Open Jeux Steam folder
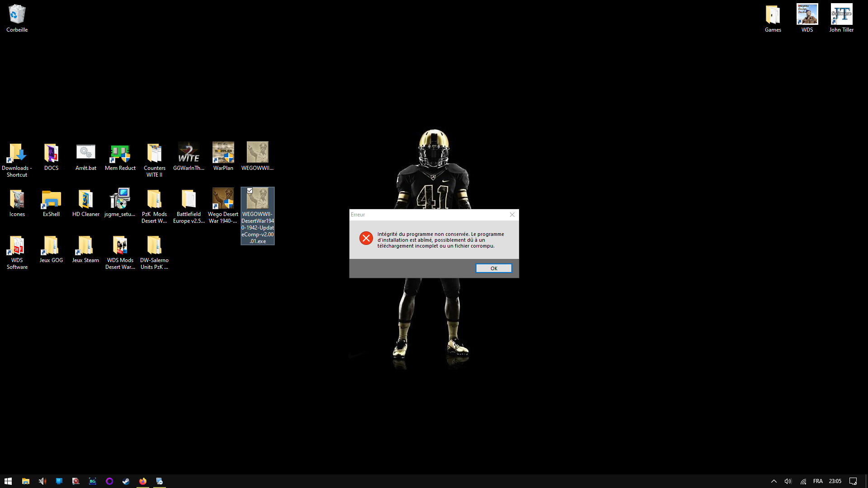The width and height of the screenshot is (868, 488). [85, 249]
